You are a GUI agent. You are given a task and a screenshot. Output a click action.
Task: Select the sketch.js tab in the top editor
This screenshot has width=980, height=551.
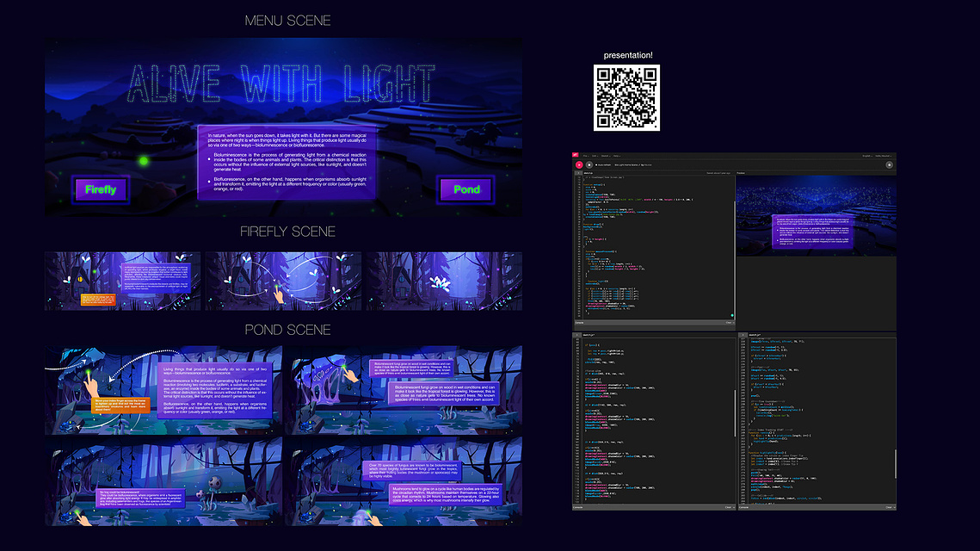589,173
